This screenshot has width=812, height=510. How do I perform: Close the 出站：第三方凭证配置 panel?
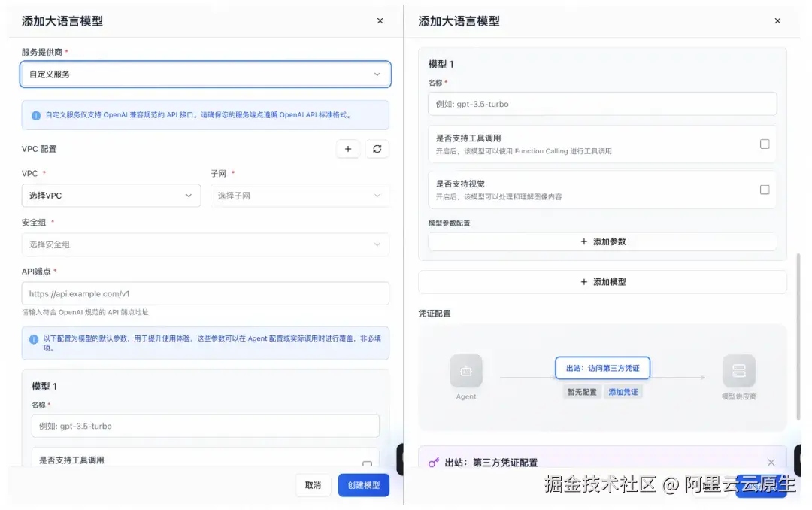771,463
